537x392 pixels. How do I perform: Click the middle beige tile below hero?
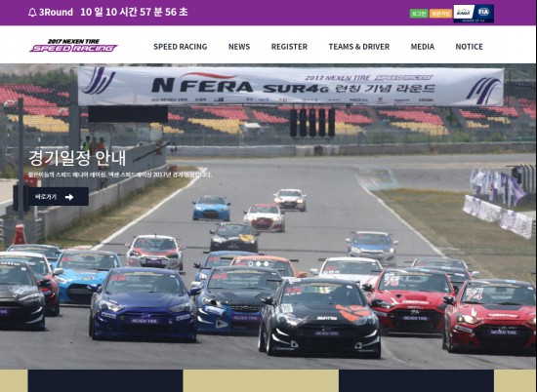(x=261, y=380)
